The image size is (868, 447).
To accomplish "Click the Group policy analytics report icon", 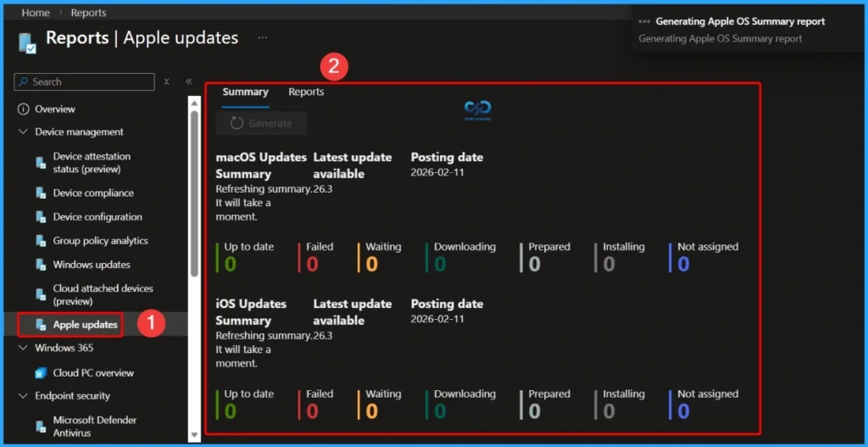I will tap(41, 241).
